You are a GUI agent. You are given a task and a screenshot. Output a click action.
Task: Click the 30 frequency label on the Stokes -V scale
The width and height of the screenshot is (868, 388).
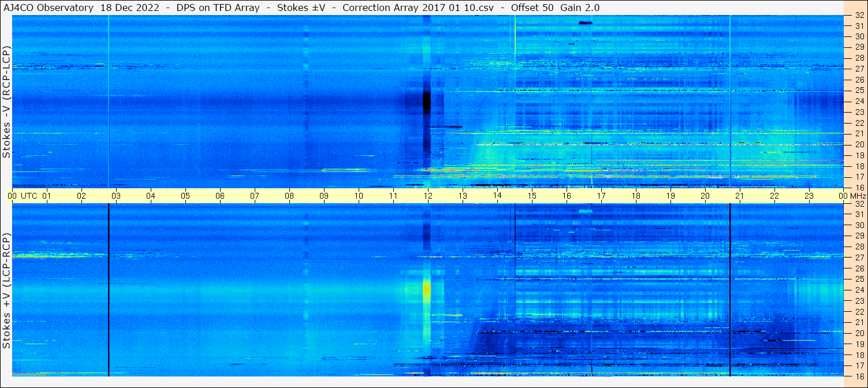(859, 36)
